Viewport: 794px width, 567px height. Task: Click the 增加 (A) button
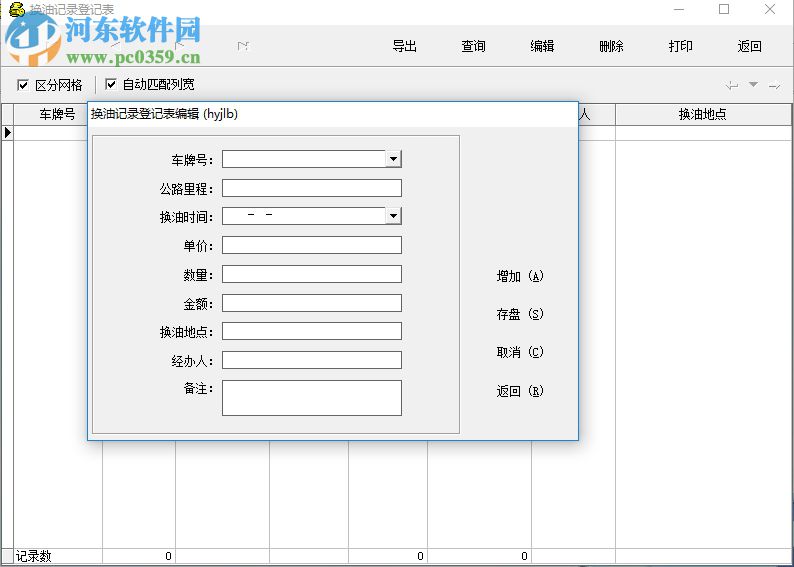(520, 276)
